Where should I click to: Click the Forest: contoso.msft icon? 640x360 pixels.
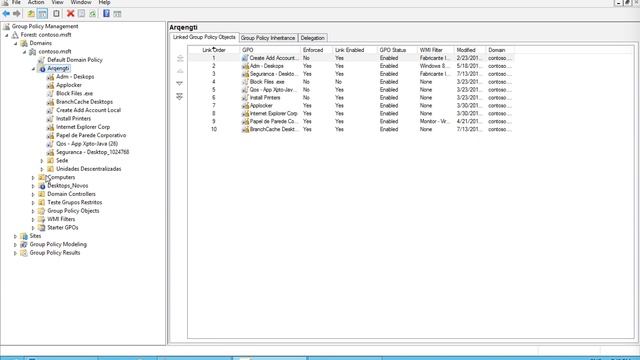(x=15, y=35)
